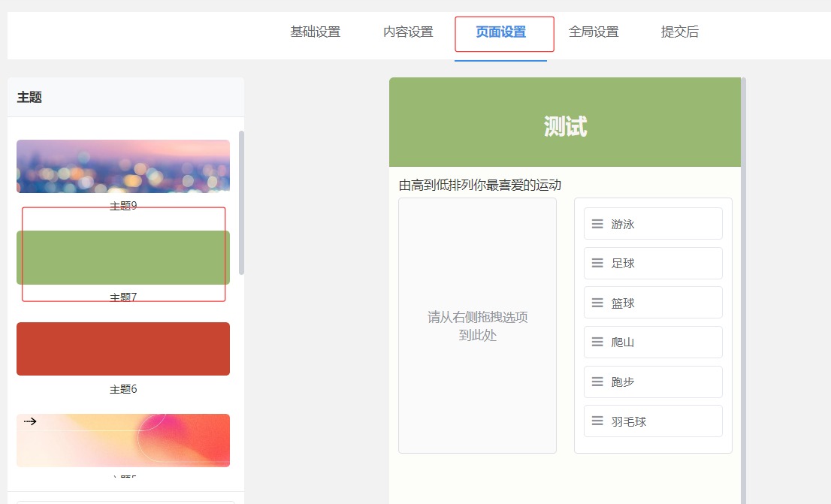The width and height of the screenshot is (831, 504).
Task: Click the theme list vertical scrollbar
Action: pos(241,203)
